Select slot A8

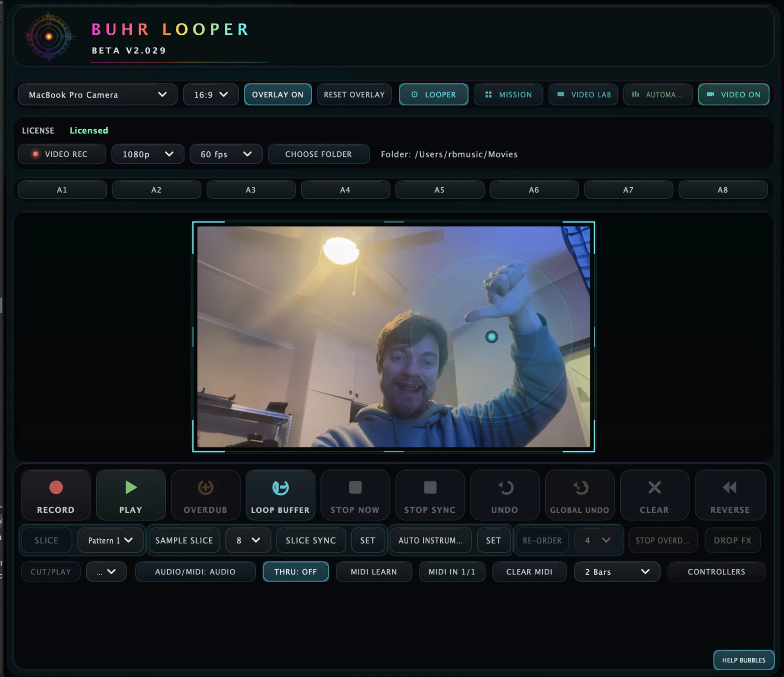pos(723,190)
